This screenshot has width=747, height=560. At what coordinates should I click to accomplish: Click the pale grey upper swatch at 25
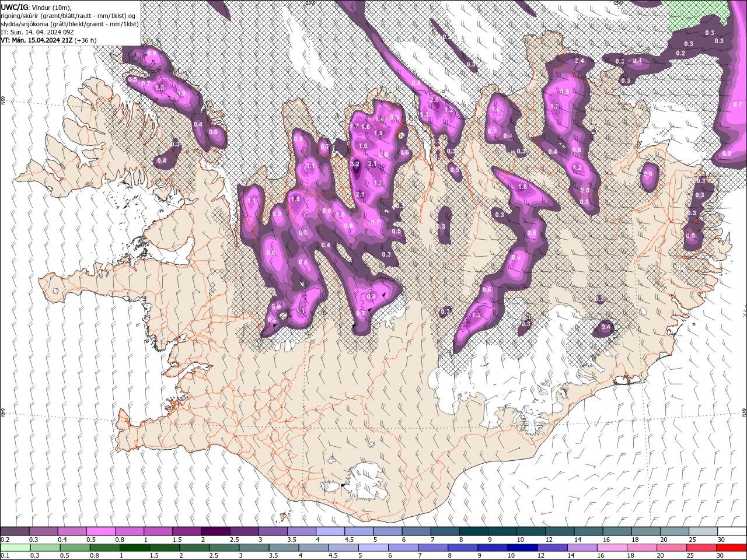click(x=703, y=531)
